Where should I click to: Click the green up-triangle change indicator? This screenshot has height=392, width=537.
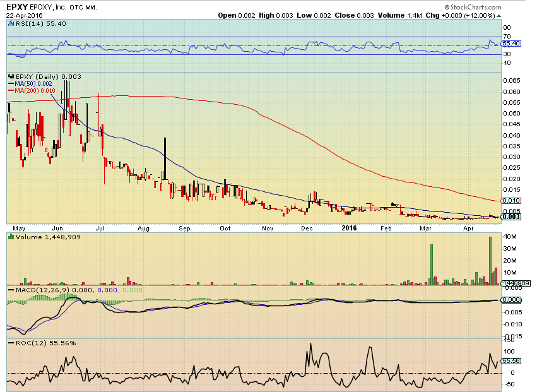(499, 16)
